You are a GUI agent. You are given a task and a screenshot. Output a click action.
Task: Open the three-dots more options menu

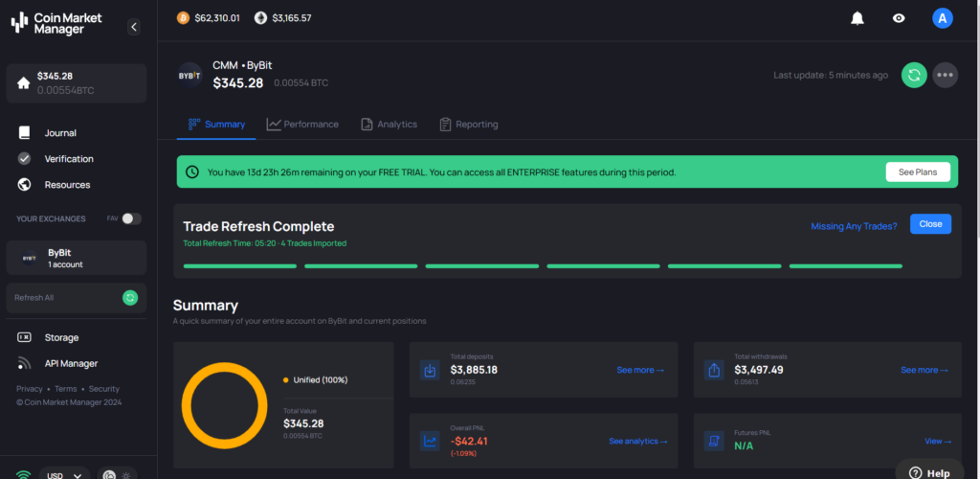[945, 75]
